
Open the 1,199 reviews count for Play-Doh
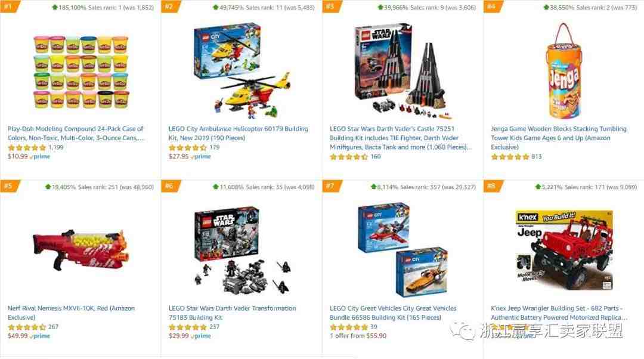point(56,147)
